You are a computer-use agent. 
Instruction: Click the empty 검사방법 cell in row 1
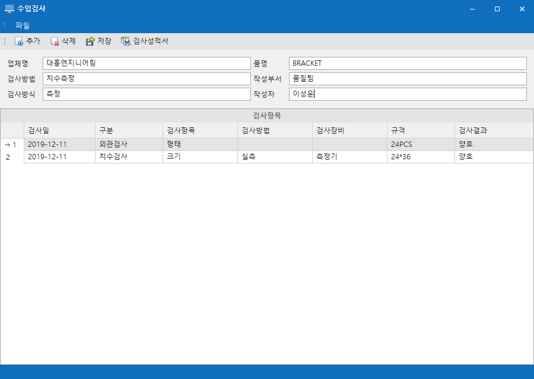275,145
